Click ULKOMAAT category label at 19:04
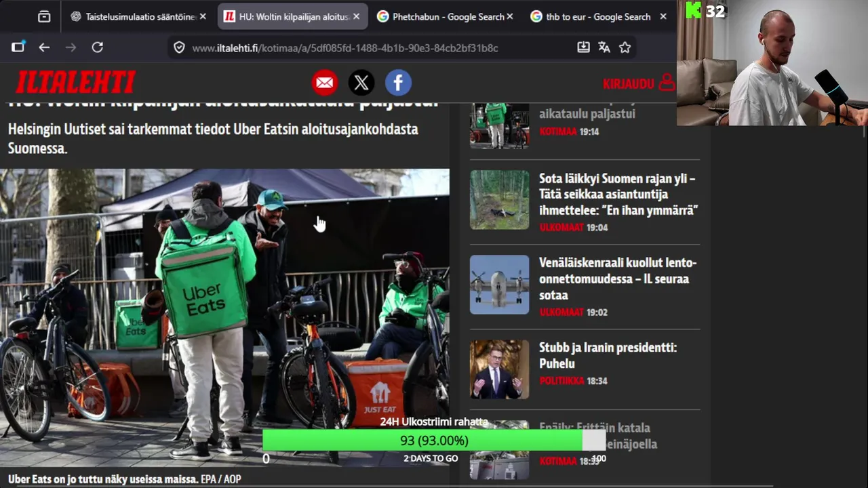 561,228
